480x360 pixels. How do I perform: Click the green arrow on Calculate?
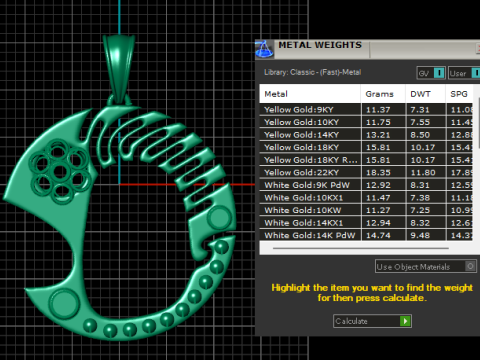click(405, 321)
